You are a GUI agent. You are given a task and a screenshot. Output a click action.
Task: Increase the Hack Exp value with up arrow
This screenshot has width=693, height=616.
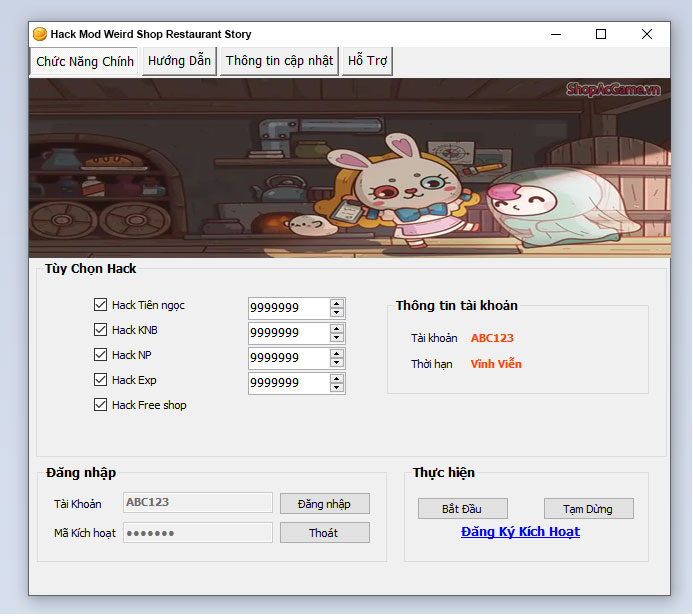[x=337, y=379]
